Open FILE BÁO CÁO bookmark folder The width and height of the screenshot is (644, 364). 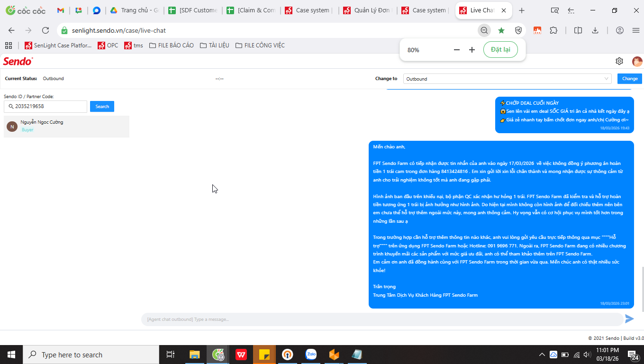tap(172, 45)
